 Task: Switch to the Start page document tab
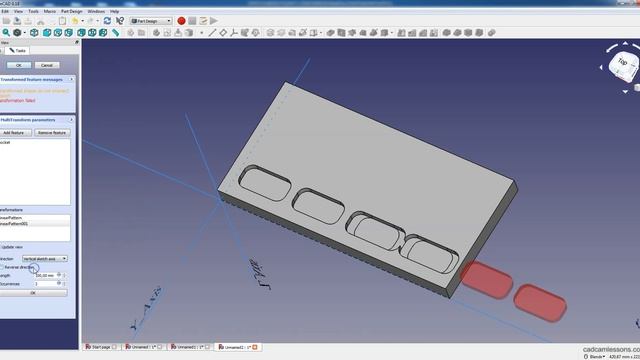point(101,347)
